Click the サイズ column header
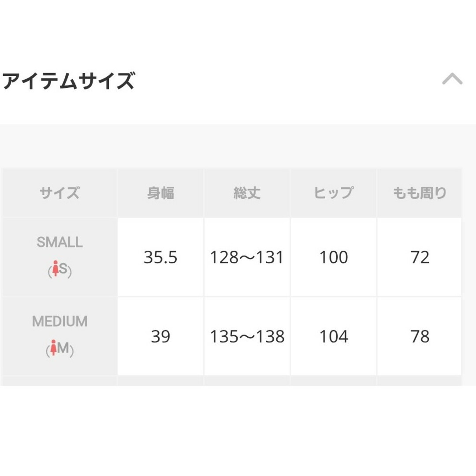This screenshot has height=476, width=476. click(x=60, y=193)
